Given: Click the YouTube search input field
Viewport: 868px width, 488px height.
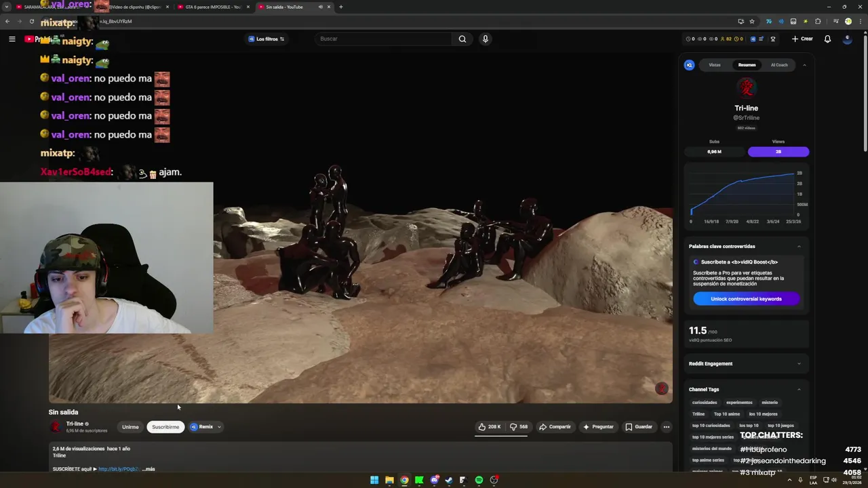Looking at the screenshot, I should pyautogui.click(x=383, y=39).
